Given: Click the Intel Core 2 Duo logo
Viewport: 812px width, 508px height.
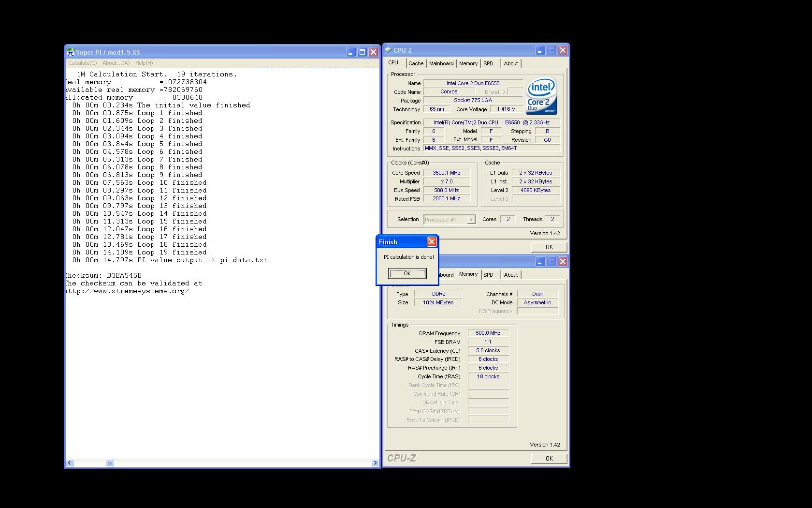Looking at the screenshot, I should [541, 96].
